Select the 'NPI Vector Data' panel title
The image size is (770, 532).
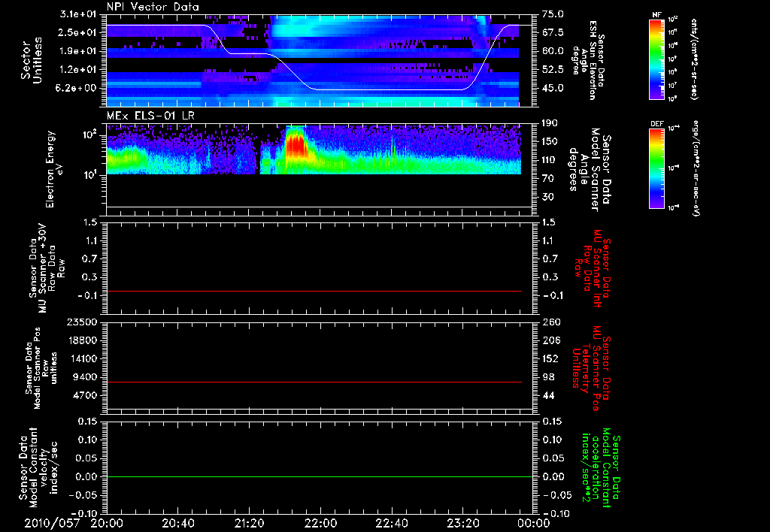(153, 7)
